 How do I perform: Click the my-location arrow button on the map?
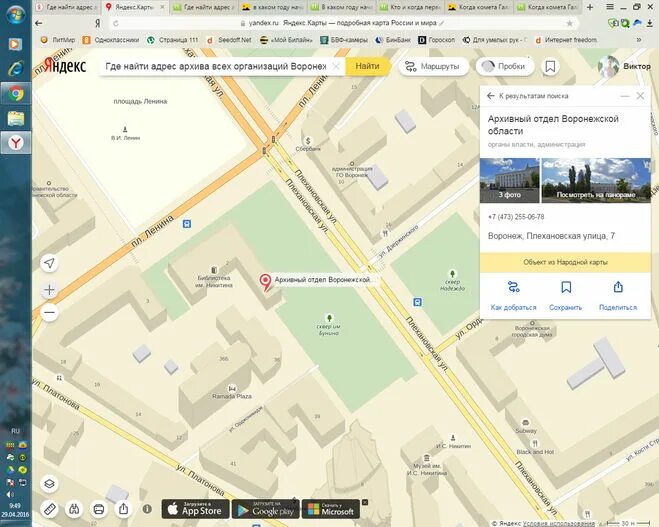pyautogui.click(x=50, y=263)
